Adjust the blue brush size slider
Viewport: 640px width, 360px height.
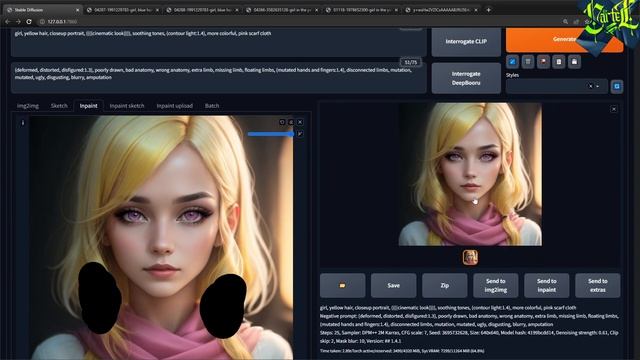tap(270, 134)
